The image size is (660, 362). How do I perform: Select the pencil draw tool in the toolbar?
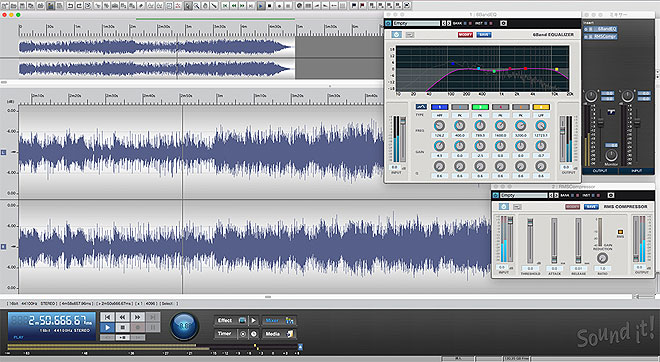[214, 6]
